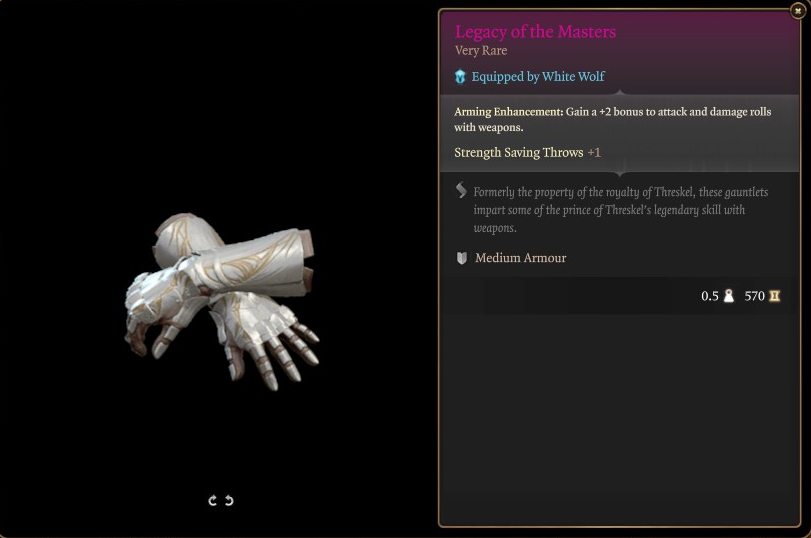This screenshot has height=538, width=811.
Task: Click the Very Rare rarity label
Action: pos(481,51)
